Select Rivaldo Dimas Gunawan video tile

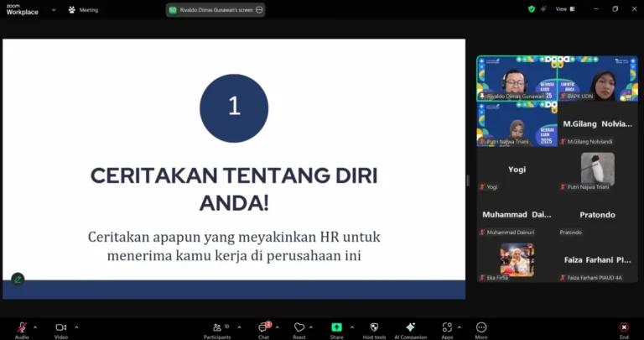pos(517,79)
